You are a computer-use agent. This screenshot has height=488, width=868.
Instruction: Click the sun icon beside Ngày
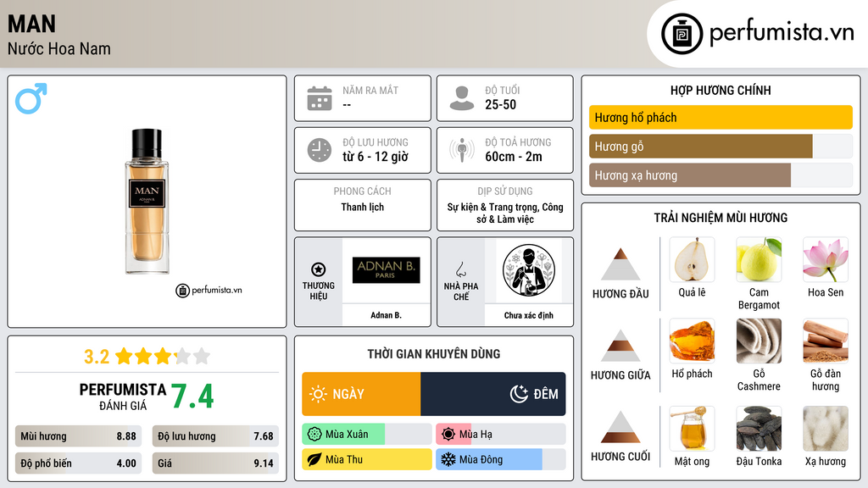[319, 394]
